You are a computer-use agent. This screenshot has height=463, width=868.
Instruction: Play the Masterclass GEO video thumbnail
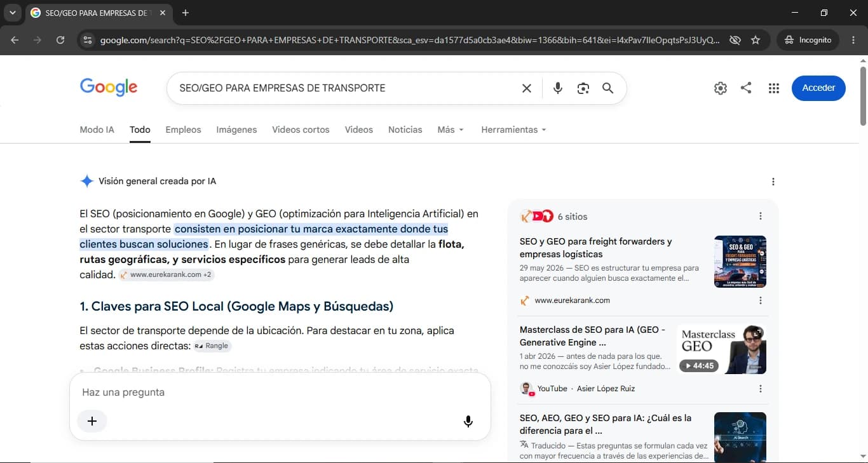point(721,349)
